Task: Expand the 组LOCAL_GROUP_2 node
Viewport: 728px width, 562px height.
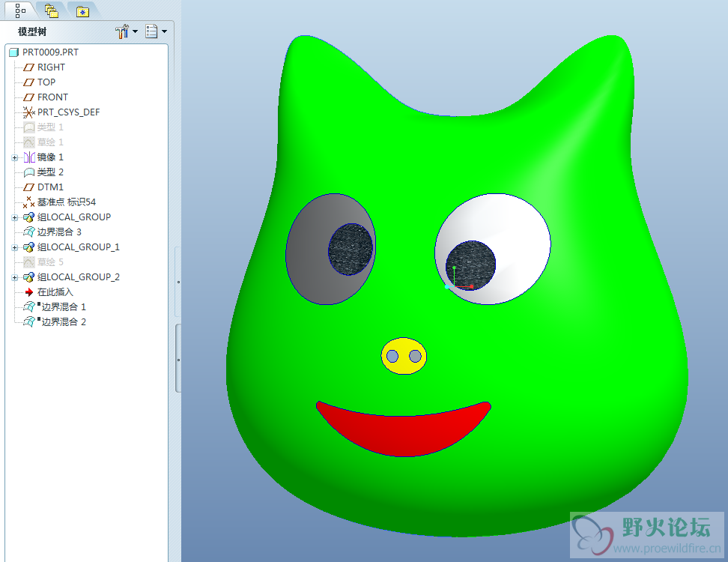Action: click(x=15, y=277)
